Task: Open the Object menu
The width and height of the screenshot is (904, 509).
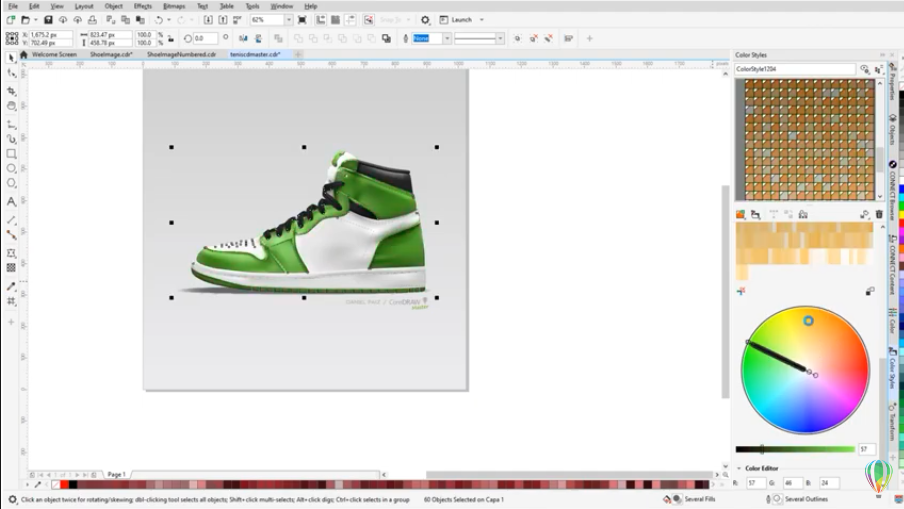Action: 114,6
